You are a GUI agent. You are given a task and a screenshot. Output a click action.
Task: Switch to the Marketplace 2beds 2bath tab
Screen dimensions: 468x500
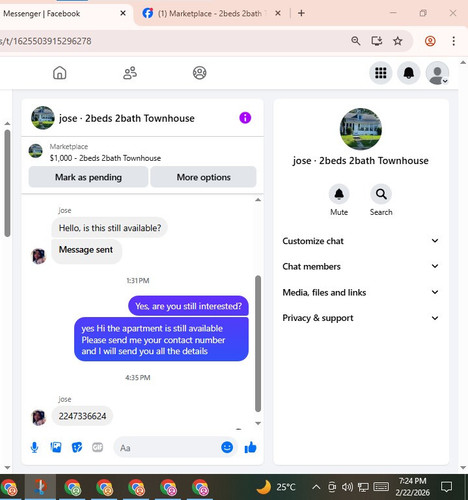point(210,14)
